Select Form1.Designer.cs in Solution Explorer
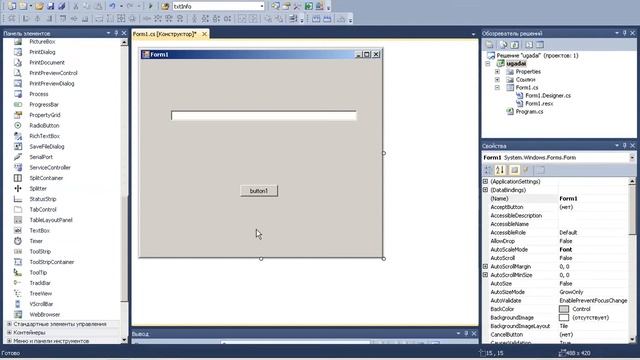This screenshot has width=640, height=360. (548, 96)
